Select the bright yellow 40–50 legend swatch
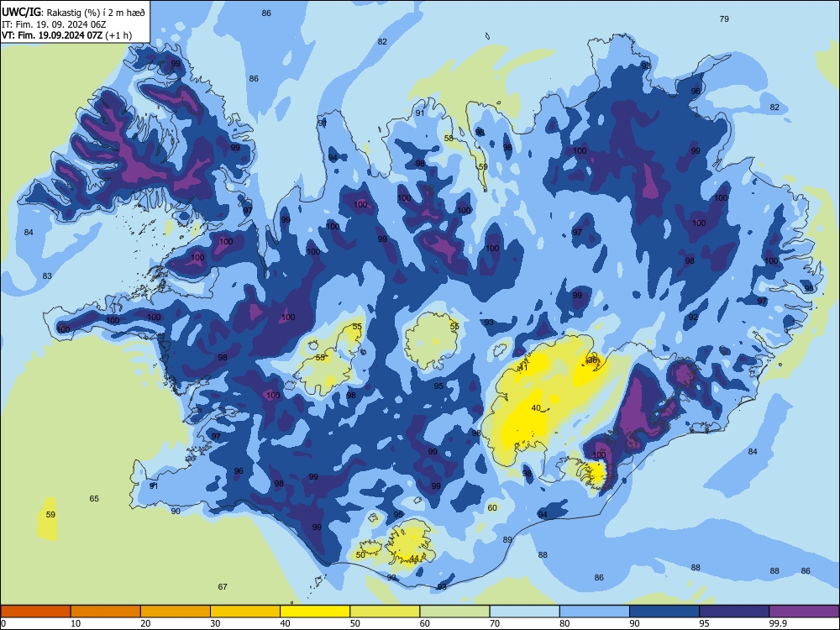 (x=315, y=612)
